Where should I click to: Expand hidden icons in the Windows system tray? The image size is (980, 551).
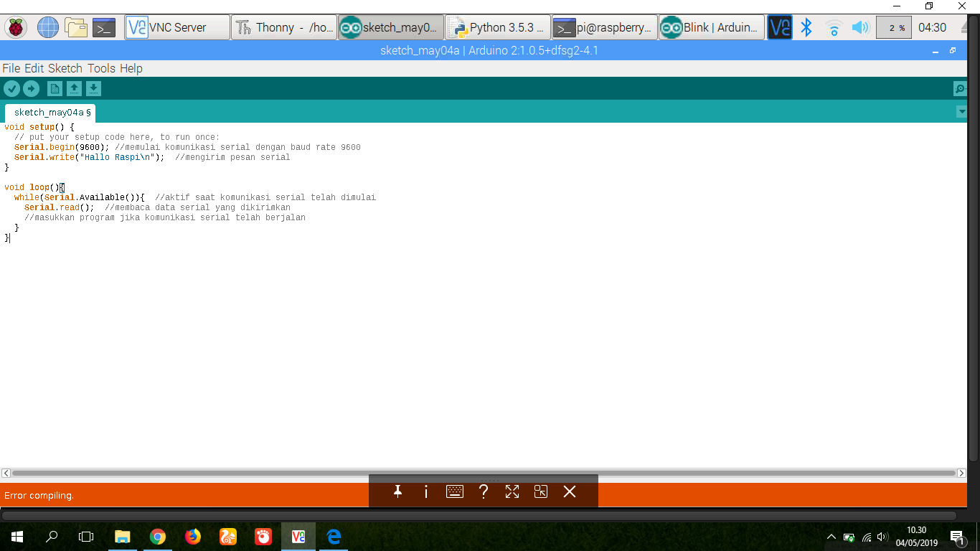pyautogui.click(x=831, y=537)
